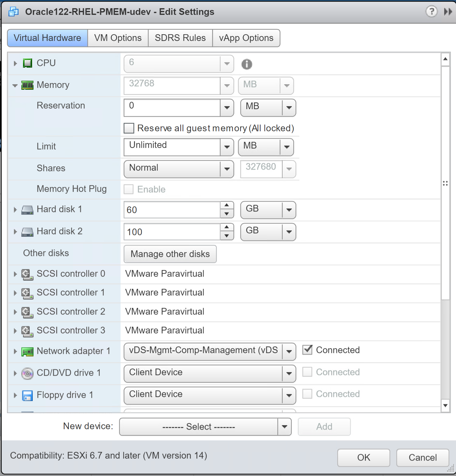Image resolution: width=456 pixels, height=476 pixels.
Task: Expand Hard disk 1 details
Action: [15, 210]
